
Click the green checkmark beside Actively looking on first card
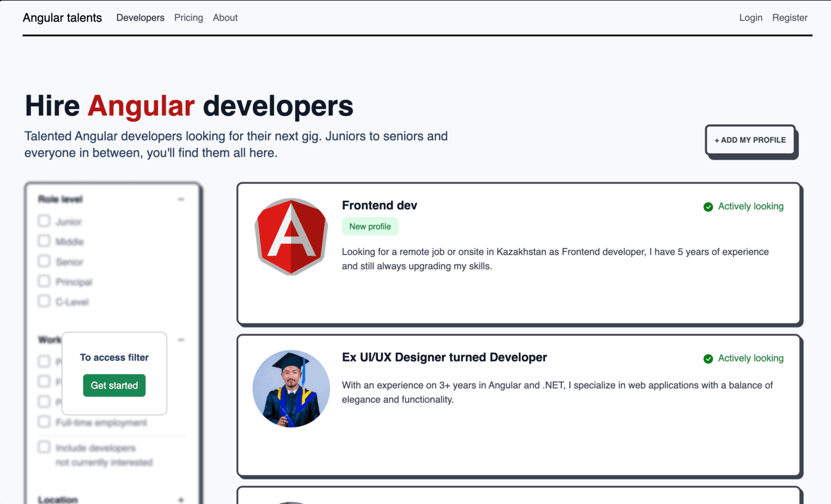pyautogui.click(x=708, y=207)
